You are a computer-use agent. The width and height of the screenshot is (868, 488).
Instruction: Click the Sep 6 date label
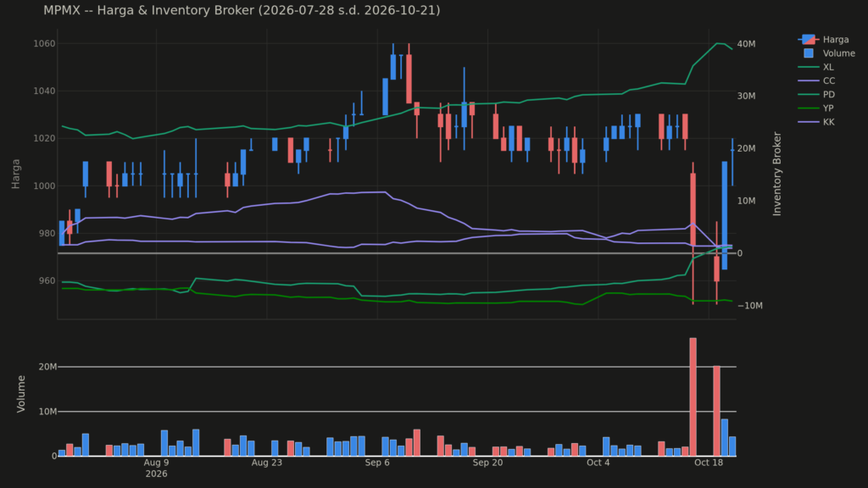tap(377, 463)
